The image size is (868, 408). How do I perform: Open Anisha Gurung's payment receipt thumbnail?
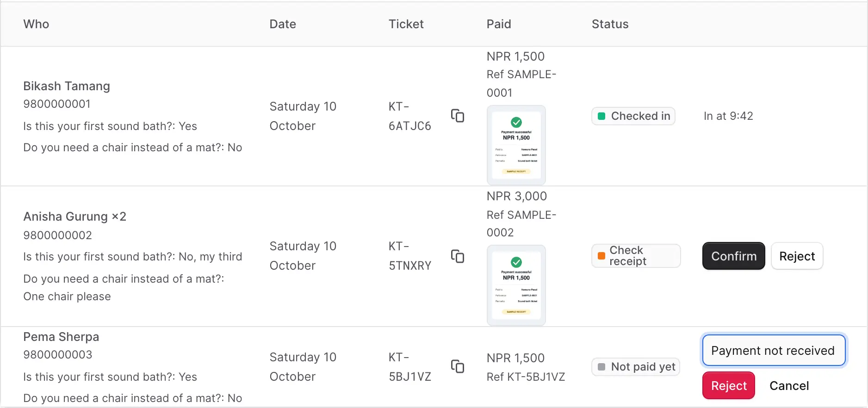pos(516,285)
